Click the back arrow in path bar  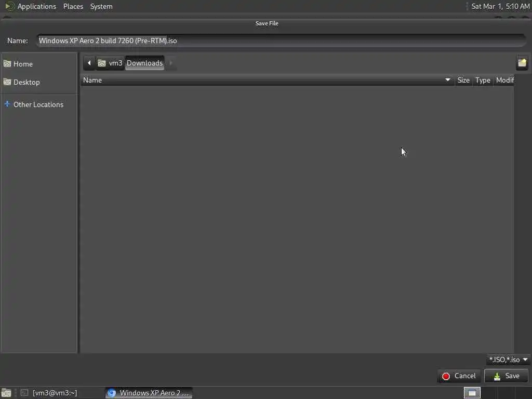click(x=89, y=63)
